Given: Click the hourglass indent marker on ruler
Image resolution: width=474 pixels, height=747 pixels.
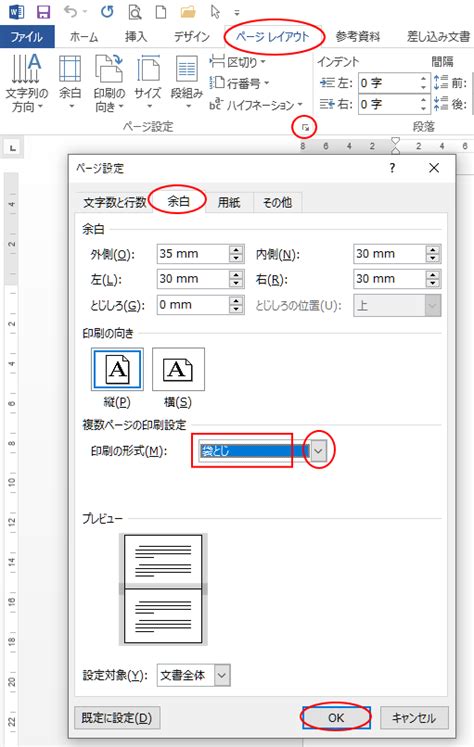Looking at the screenshot, I should [395, 146].
